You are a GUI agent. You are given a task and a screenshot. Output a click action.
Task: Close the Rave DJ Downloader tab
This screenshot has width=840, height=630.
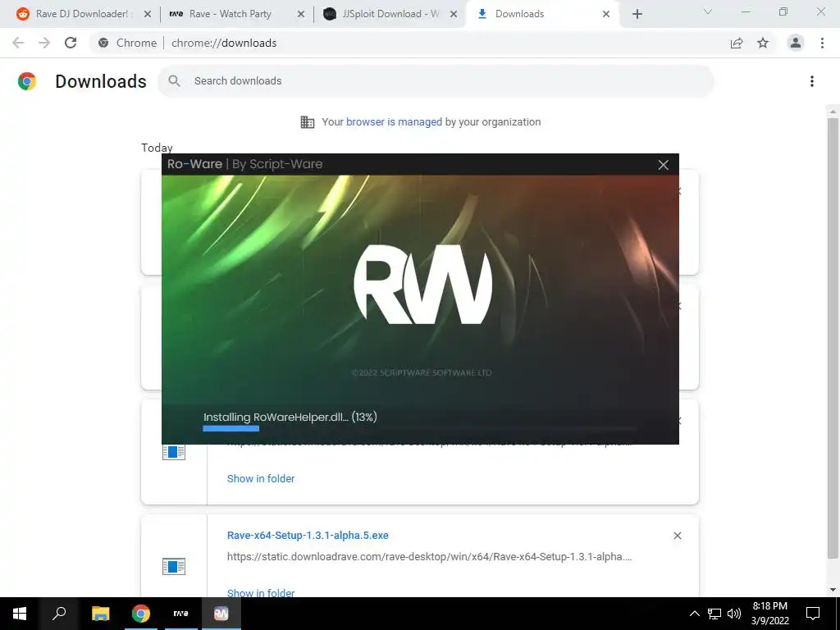pyautogui.click(x=148, y=14)
